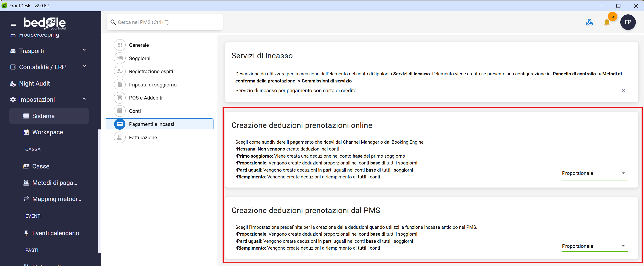
Task: Switch to the Conti settings tab
Action: (x=135, y=111)
